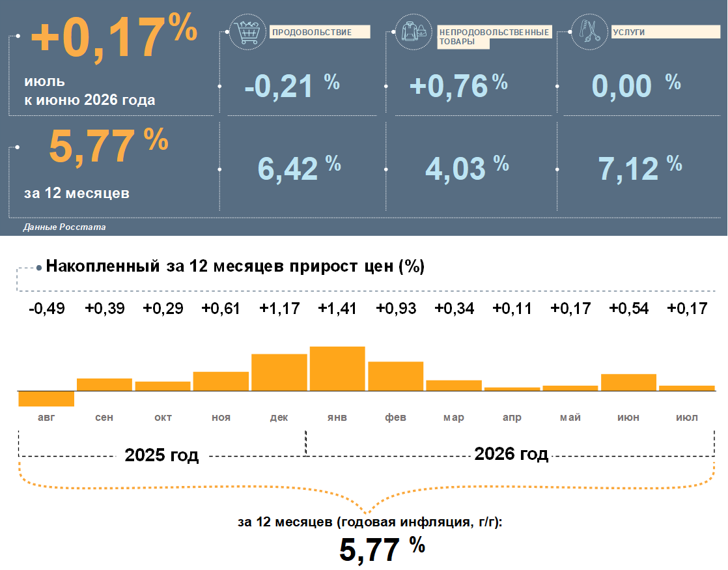Click the tallest January bar
This screenshot has width=728, height=570.
click(337, 369)
